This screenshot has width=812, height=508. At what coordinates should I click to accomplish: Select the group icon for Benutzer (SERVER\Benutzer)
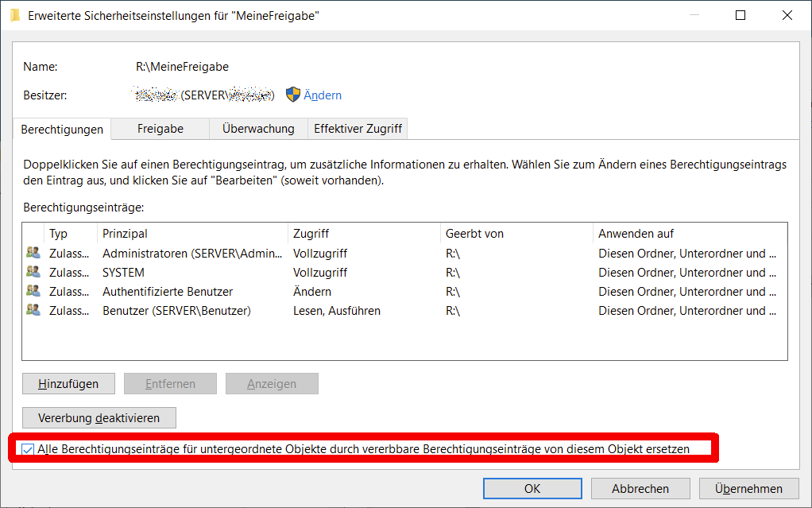[x=33, y=311]
